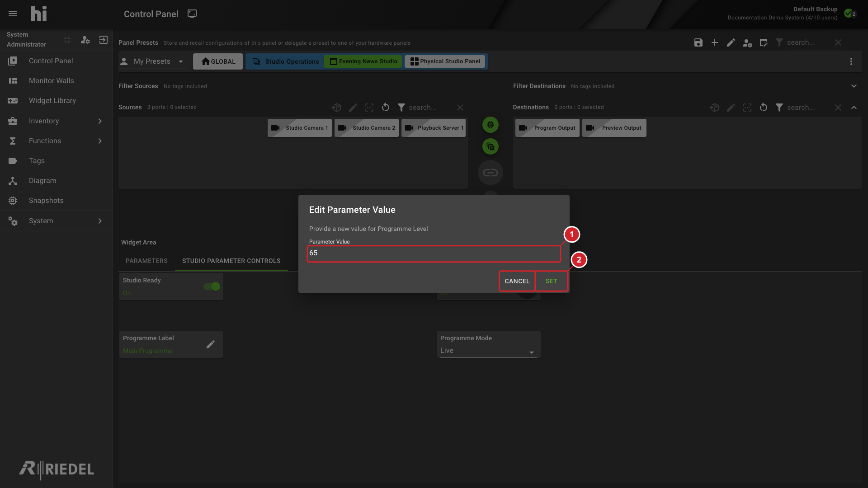Expand the Functions sidebar submenu

pos(100,141)
